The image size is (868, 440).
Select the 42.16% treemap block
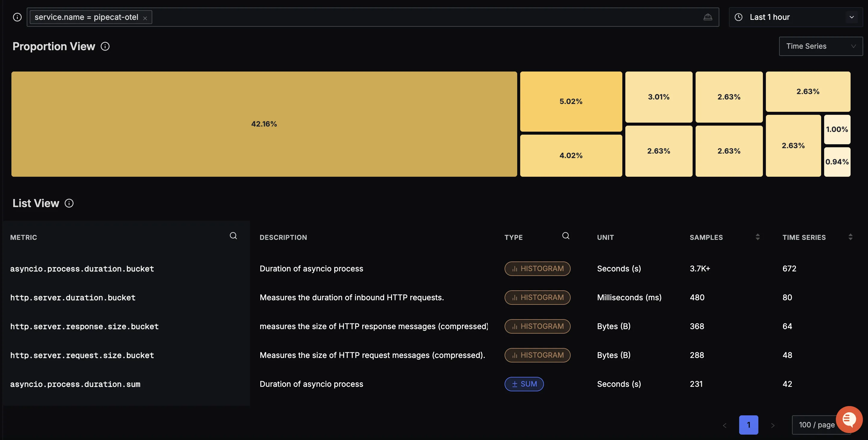[264, 124]
